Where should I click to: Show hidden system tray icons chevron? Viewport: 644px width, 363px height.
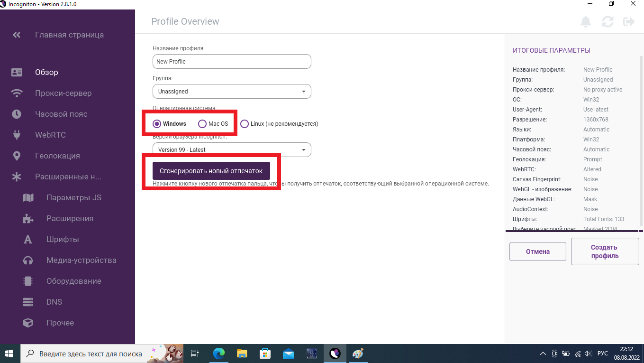point(543,354)
